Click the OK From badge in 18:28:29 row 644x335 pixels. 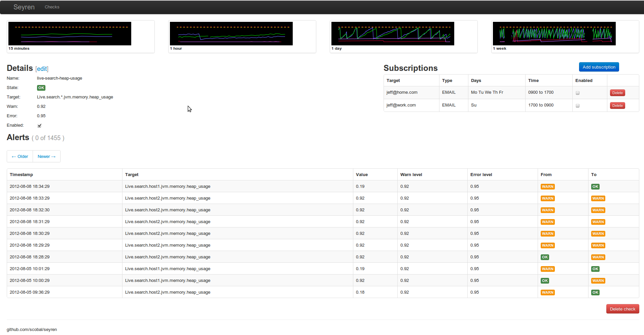click(x=545, y=257)
